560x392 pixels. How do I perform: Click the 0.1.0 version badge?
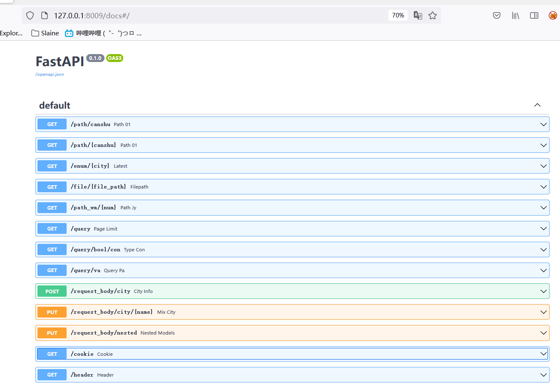click(x=95, y=58)
